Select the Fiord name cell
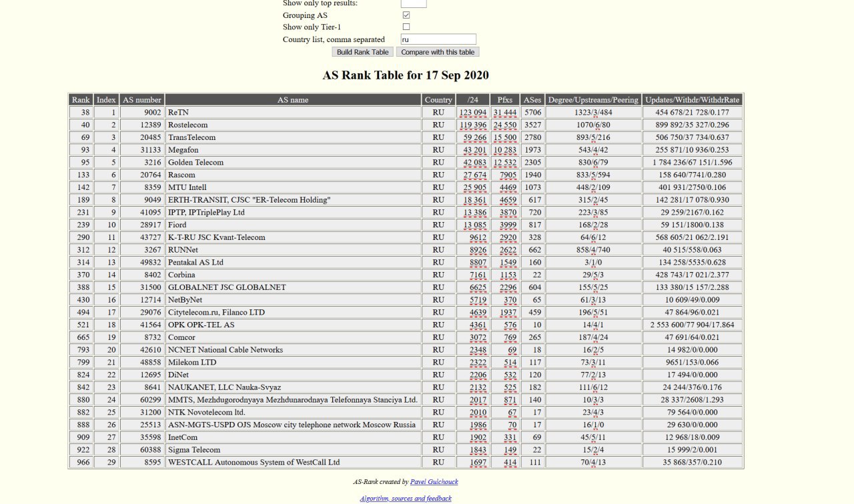The image size is (854, 504). click(294, 225)
